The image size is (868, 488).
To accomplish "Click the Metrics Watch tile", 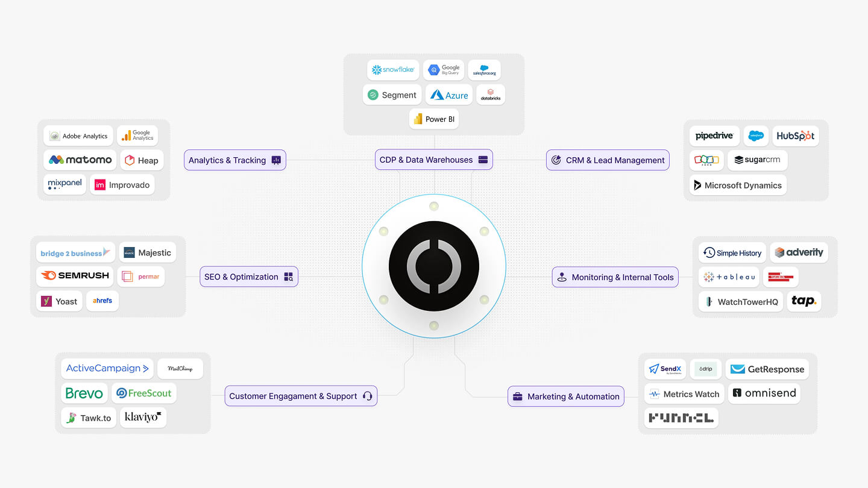I will point(684,393).
